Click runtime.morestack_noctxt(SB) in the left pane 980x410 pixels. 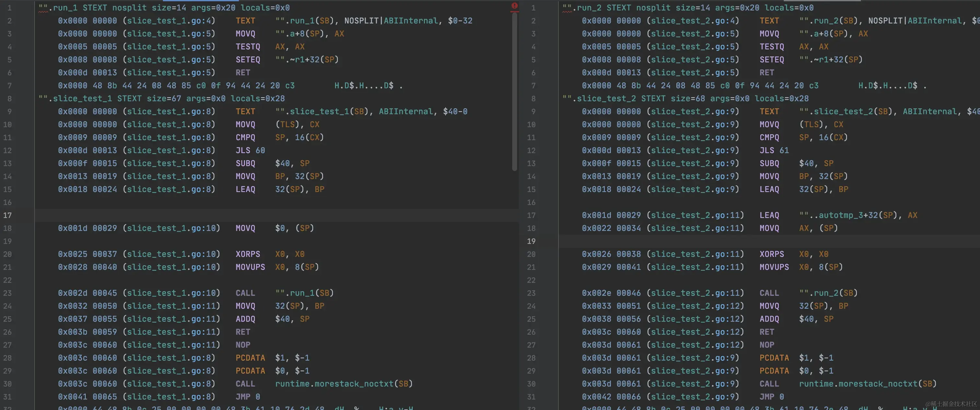click(x=344, y=384)
